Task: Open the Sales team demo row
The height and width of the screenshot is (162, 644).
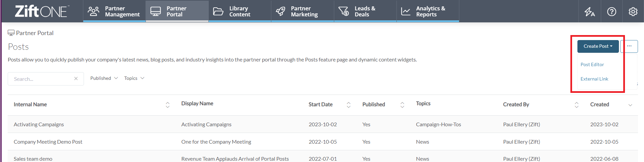Action: pos(33,159)
